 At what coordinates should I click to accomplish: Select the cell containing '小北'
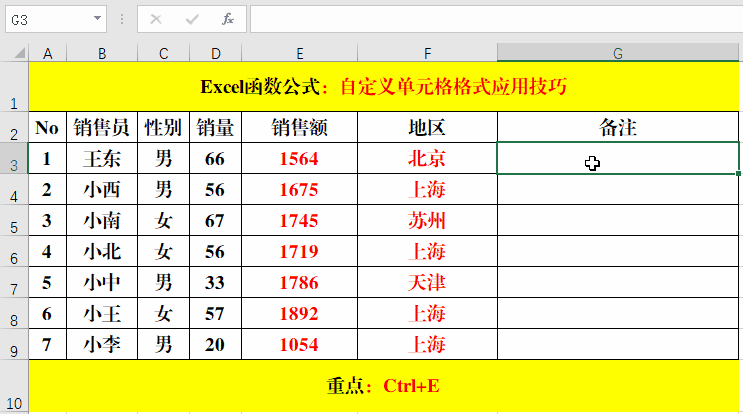click(102, 251)
